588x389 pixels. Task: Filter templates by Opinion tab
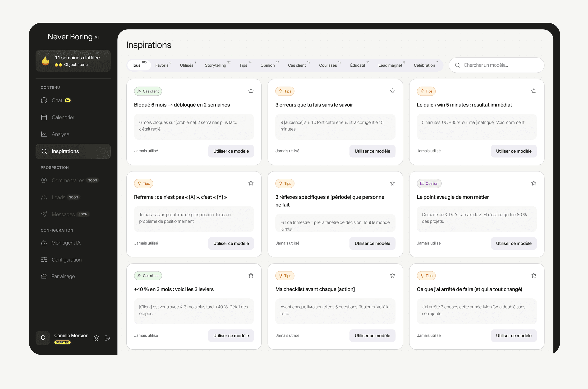(270, 65)
